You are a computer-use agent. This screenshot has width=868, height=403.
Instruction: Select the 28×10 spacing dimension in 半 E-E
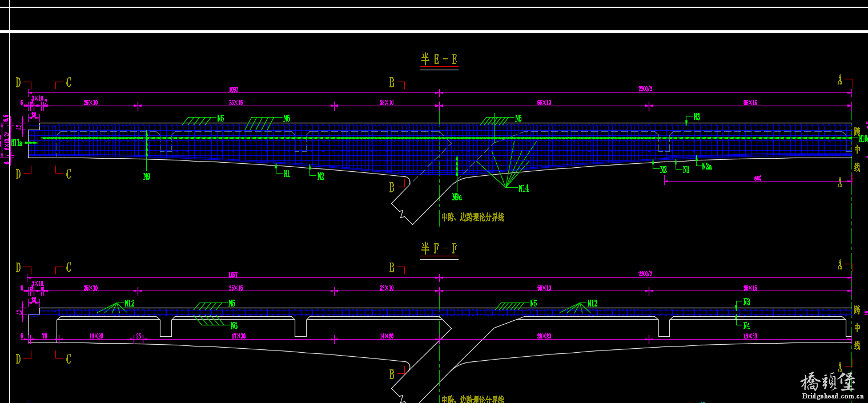(x=387, y=103)
